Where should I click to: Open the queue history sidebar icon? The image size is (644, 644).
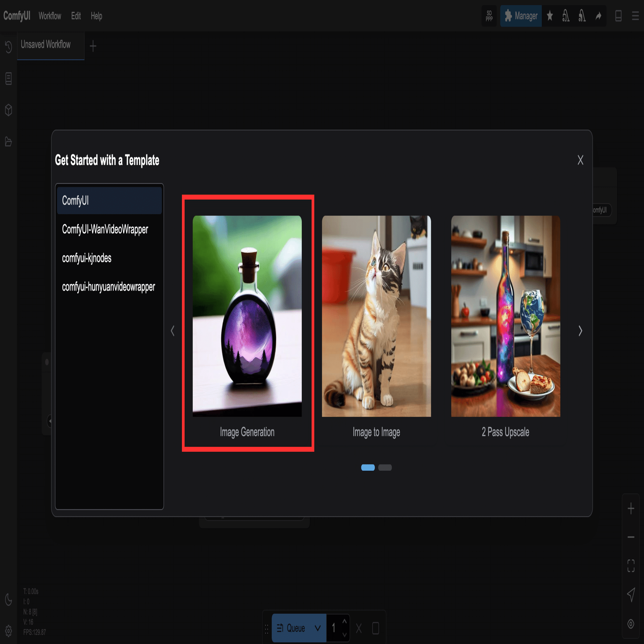click(x=9, y=47)
